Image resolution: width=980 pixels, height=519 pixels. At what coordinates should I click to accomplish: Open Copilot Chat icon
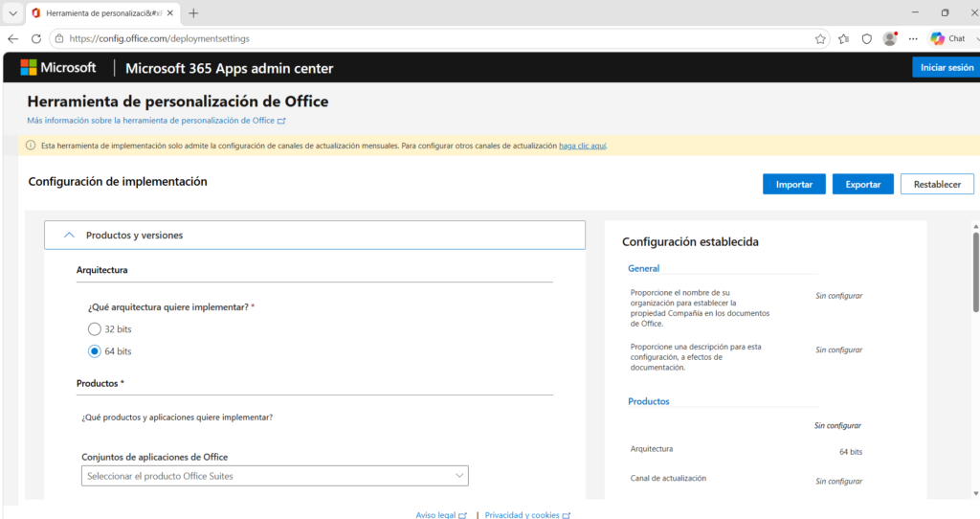coord(947,38)
